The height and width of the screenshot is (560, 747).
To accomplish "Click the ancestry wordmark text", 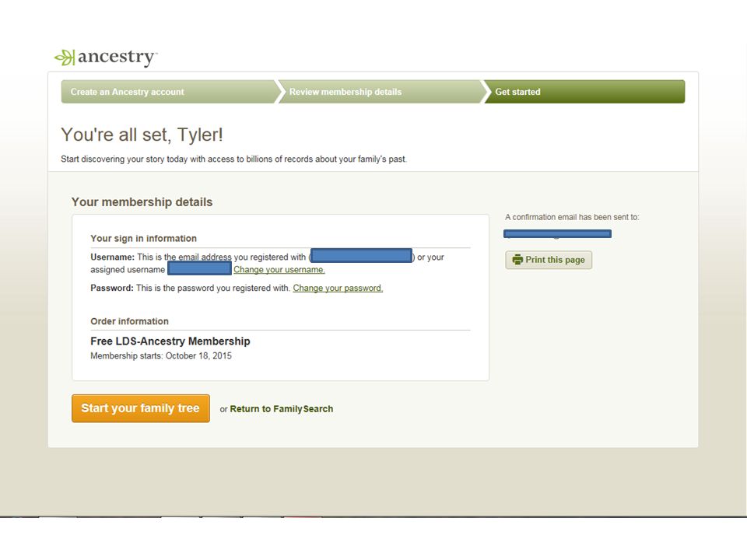I will pos(117,57).
